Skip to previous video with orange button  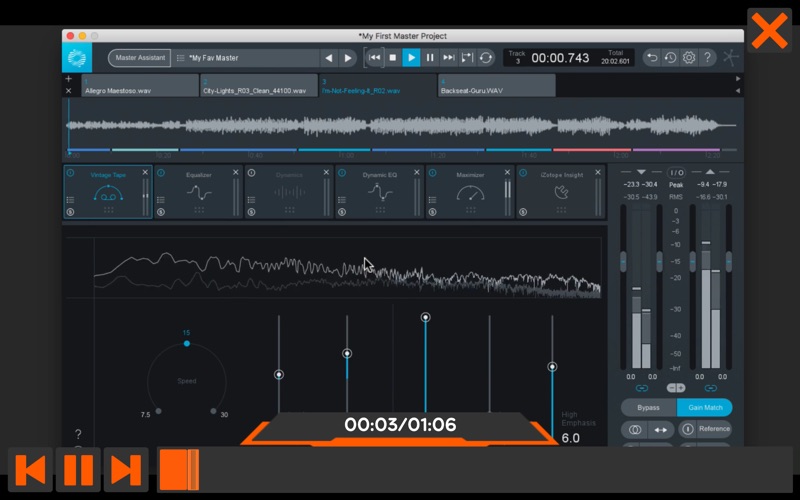coord(30,470)
